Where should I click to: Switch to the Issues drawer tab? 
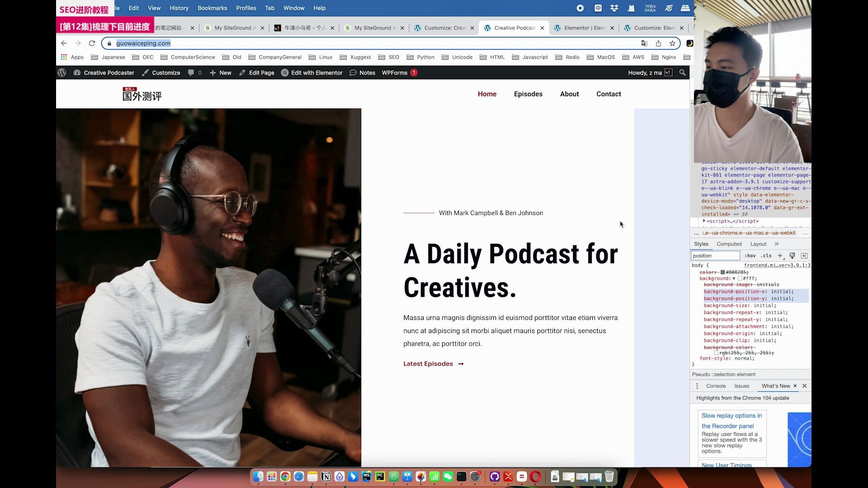click(x=741, y=386)
